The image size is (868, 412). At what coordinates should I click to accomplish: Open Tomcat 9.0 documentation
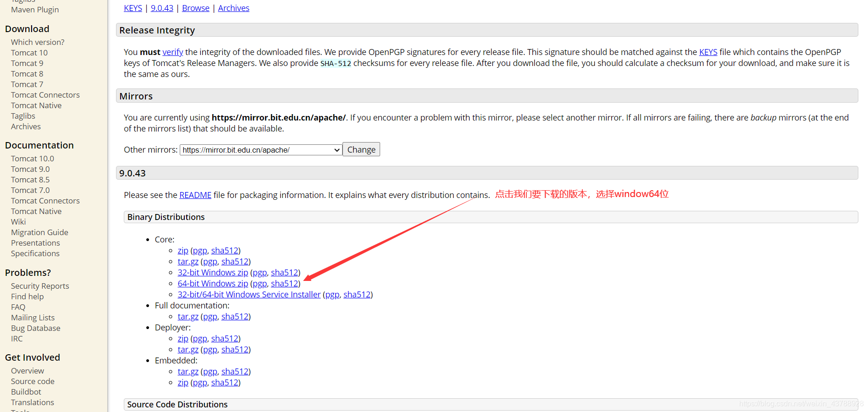(30, 169)
